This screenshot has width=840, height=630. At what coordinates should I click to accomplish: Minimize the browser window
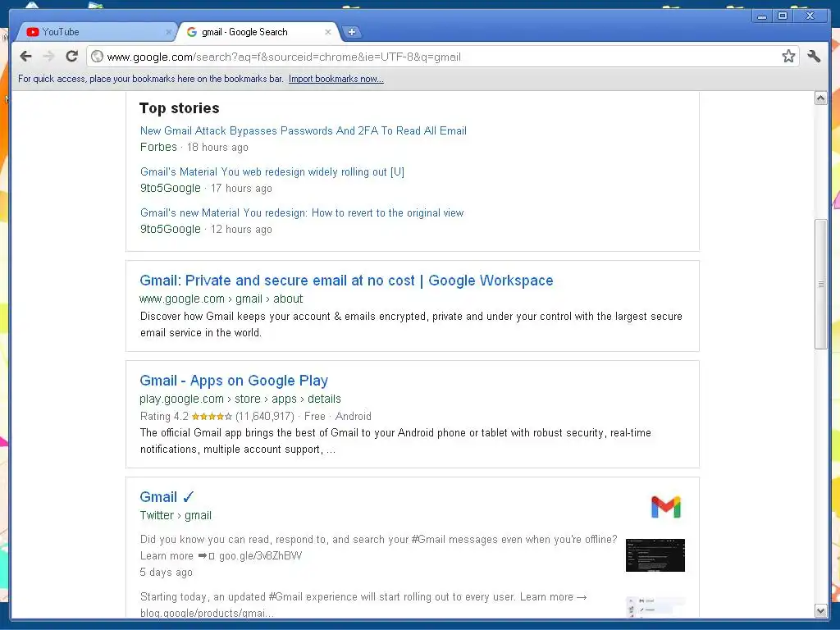tap(761, 16)
